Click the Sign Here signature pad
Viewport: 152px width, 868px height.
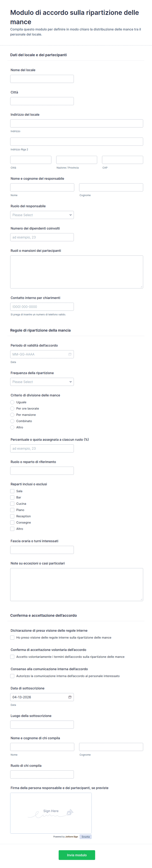pos(51,813)
